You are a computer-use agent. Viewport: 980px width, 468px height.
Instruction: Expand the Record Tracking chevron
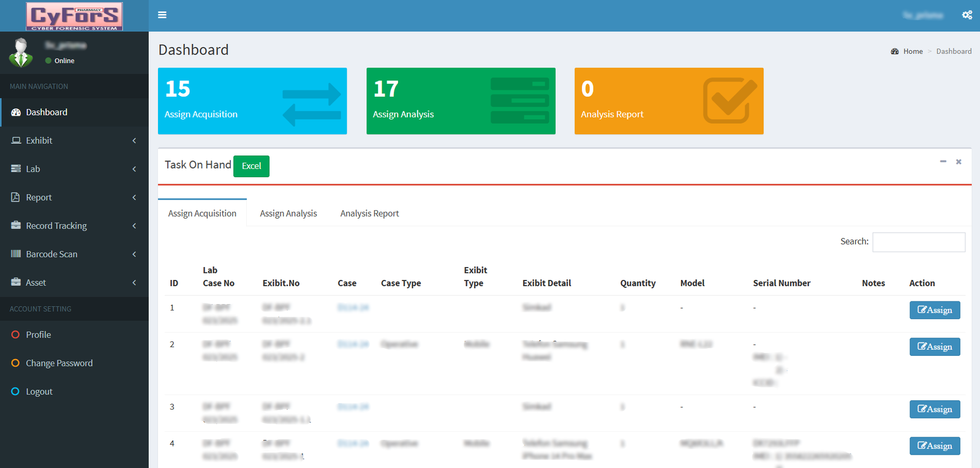pos(134,225)
